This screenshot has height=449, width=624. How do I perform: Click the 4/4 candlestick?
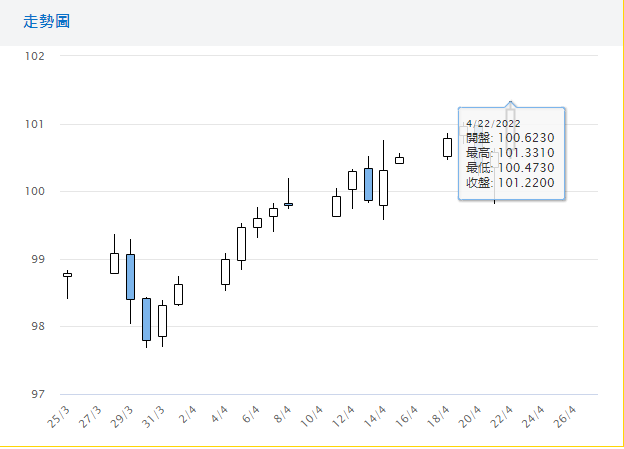pos(225,272)
